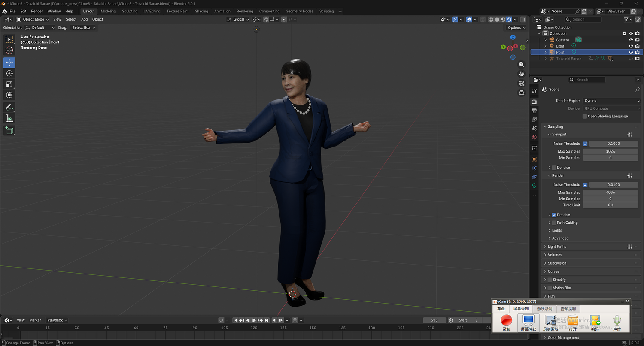Disable Point light in renders

coord(638,52)
